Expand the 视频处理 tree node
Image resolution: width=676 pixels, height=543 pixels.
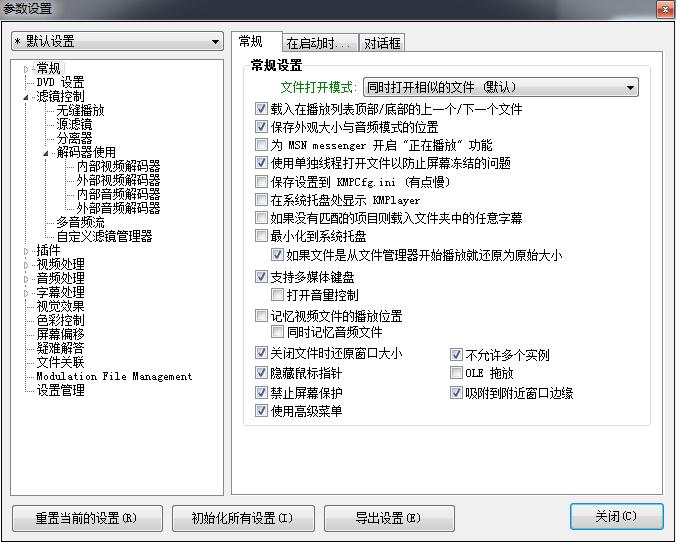click(26, 265)
